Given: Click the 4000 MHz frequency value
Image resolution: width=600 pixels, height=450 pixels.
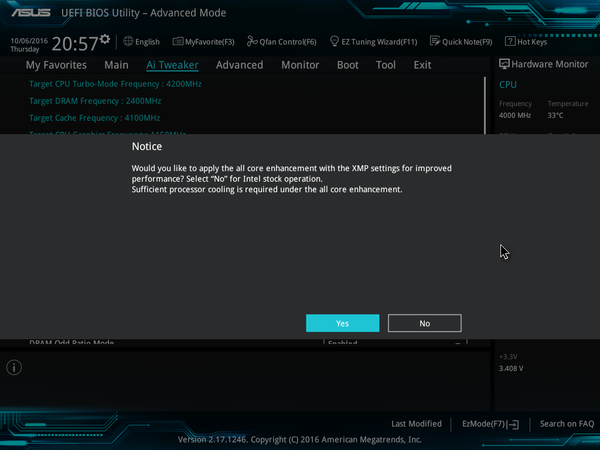Looking at the screenshot, I should click(x=515, y=115).
